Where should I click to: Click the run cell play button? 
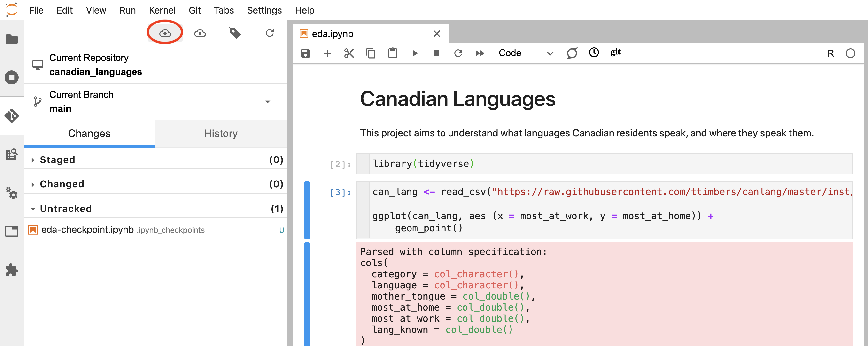click(x=415, y=53)
